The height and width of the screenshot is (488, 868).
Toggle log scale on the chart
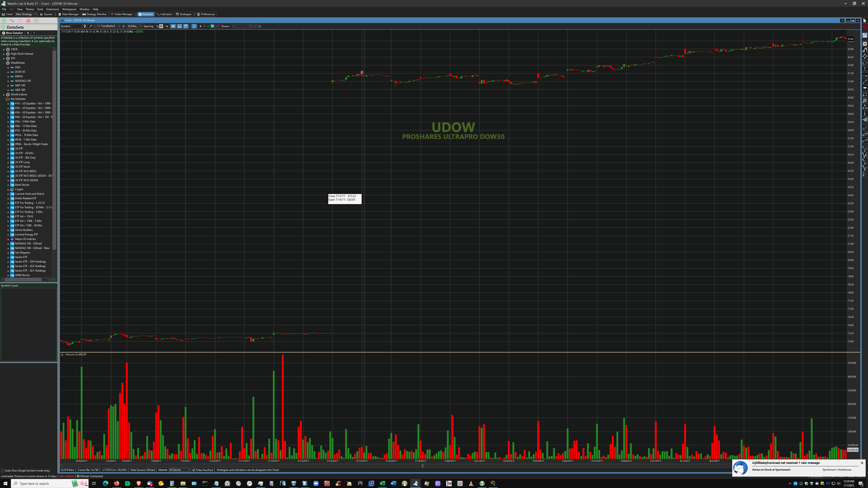(x=167, y=26)
